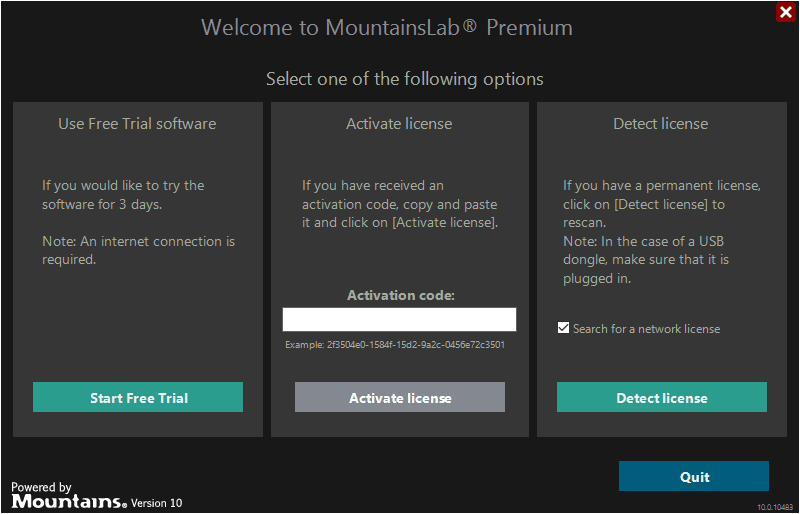Viewport: 800px width, 514px height.
Task: Focus the Activation code text box
Action: (399, 319)
